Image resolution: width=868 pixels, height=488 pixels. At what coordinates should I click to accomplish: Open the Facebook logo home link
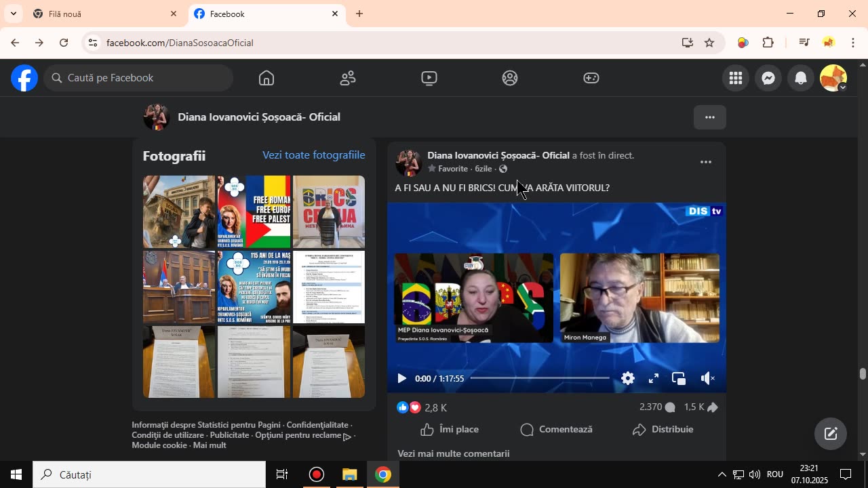click(24, 78)
